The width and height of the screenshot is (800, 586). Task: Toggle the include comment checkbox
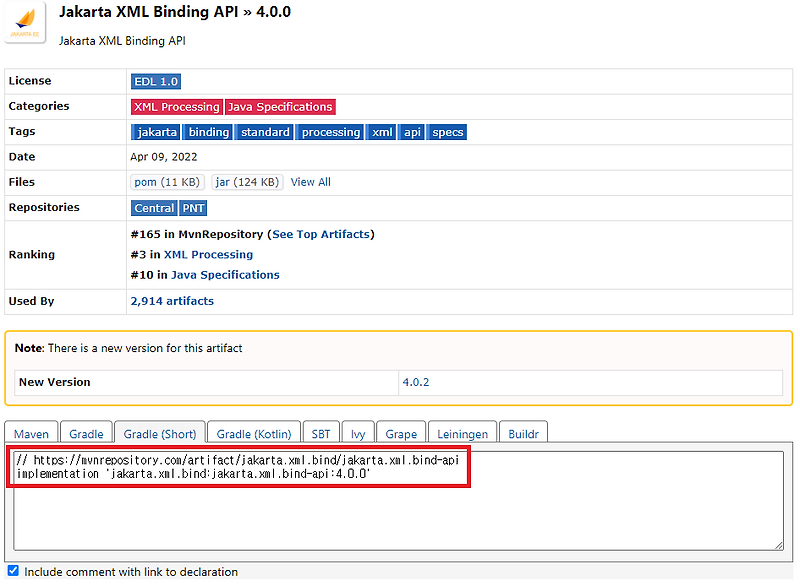12,571
